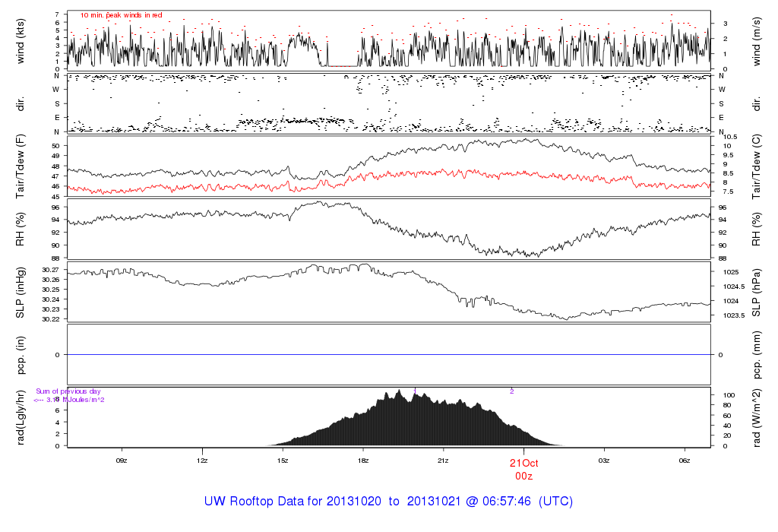
Task: Click the '7.5' Celsius tick value
Action: click(729, 192)
